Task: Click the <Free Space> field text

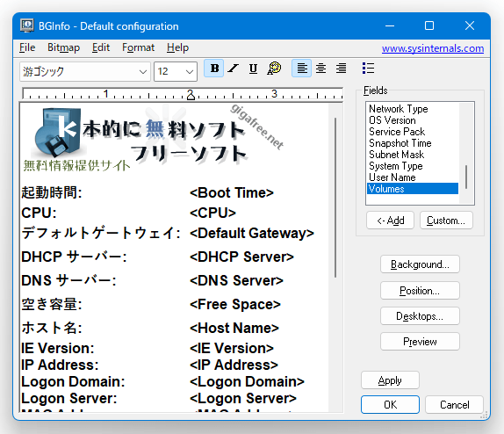Action: point(235,304)
